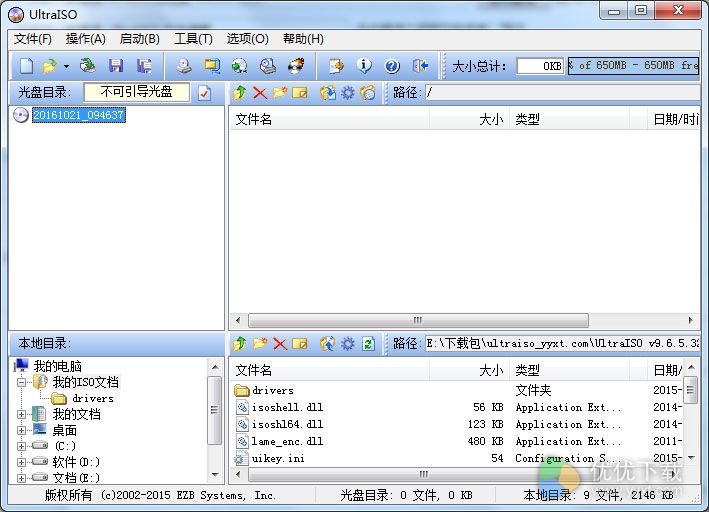Open the 启动(B) menu
The image size is (709, 512).
(x=139, y=39)
